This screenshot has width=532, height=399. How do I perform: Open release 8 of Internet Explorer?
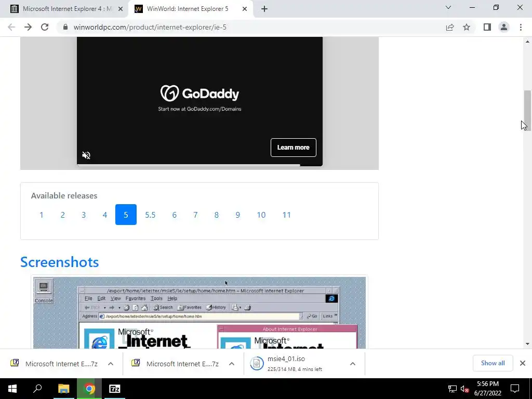217,215
